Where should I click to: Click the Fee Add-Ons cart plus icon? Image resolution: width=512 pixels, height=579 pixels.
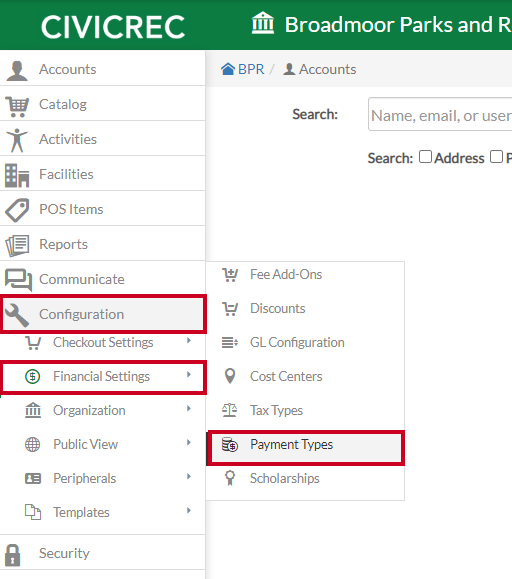pyautogui.click(x=230, y=275)
